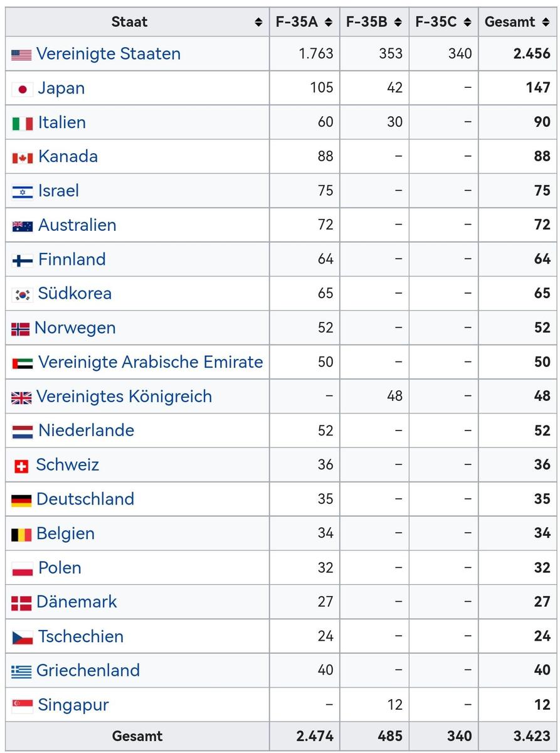Screen dimensions: 560x753
Task: Open the Vereinigte Staaten link
Action: click(108, 54)
